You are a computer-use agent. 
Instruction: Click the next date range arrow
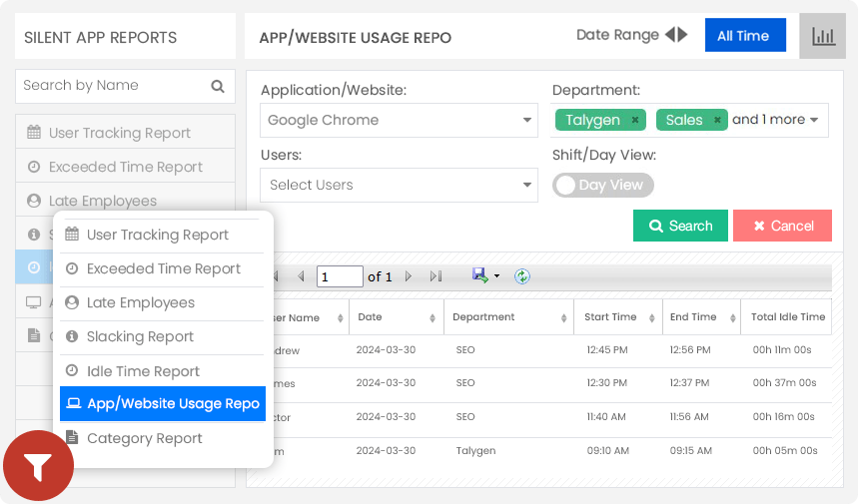(682, 35)
